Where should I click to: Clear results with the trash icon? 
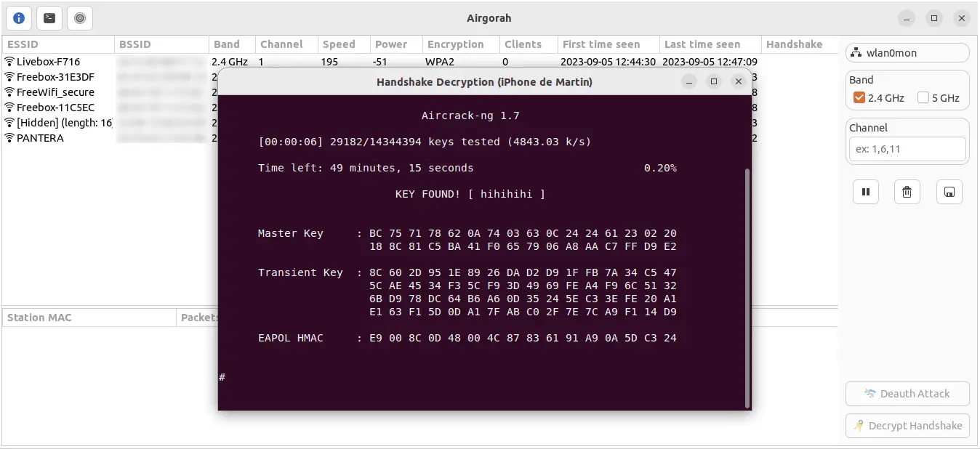tap(907, 192)
